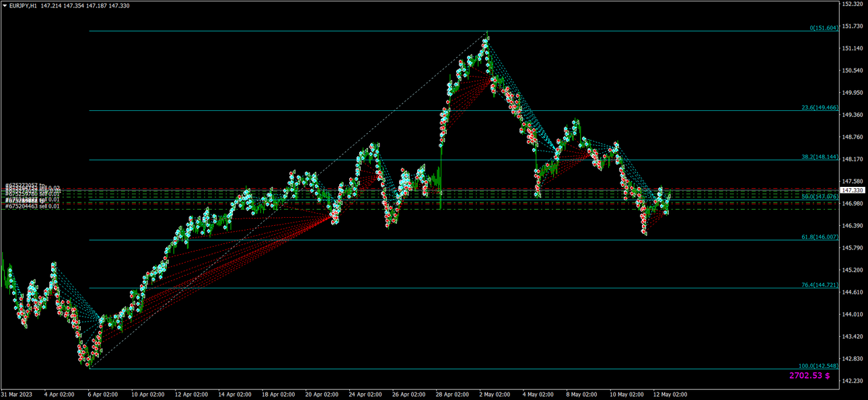
Task: Select the EURJPY,H1 chart symbol label
Action: pyautogui.click(x=24, y=5)
